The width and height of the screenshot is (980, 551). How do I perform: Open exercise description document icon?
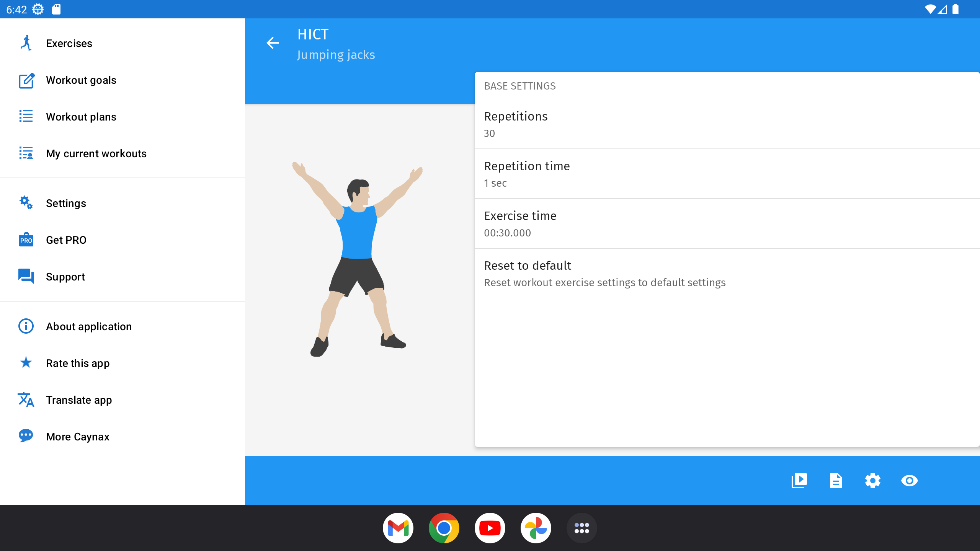[836, 481]
